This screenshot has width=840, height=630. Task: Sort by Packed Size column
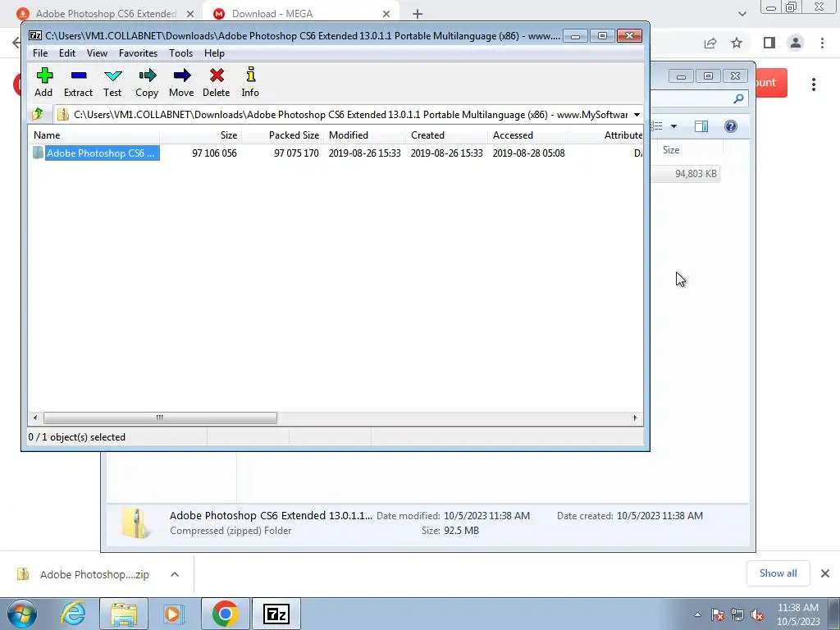283,135
